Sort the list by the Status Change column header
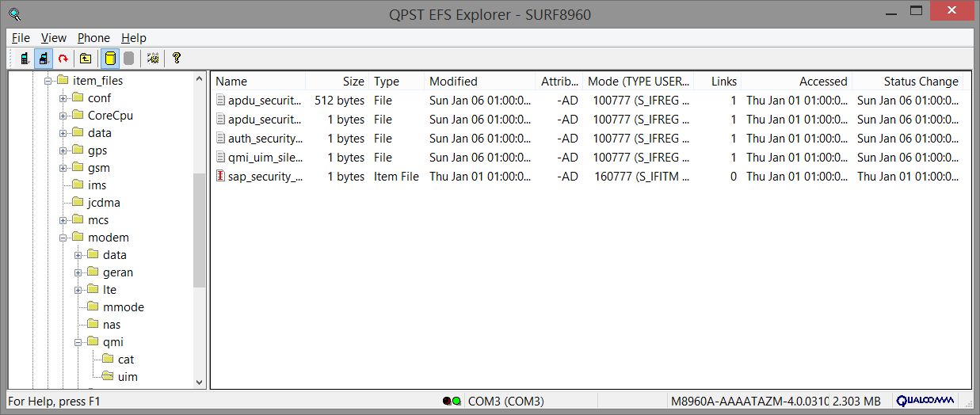 pos(907,81)
